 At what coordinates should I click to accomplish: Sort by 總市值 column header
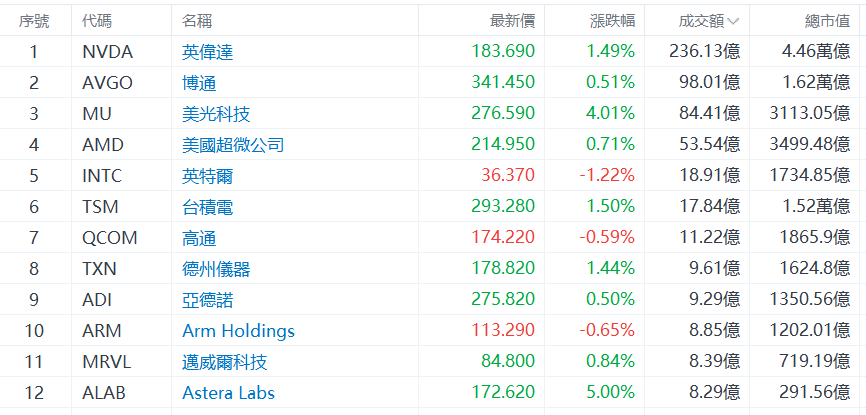tap(828, 21)
